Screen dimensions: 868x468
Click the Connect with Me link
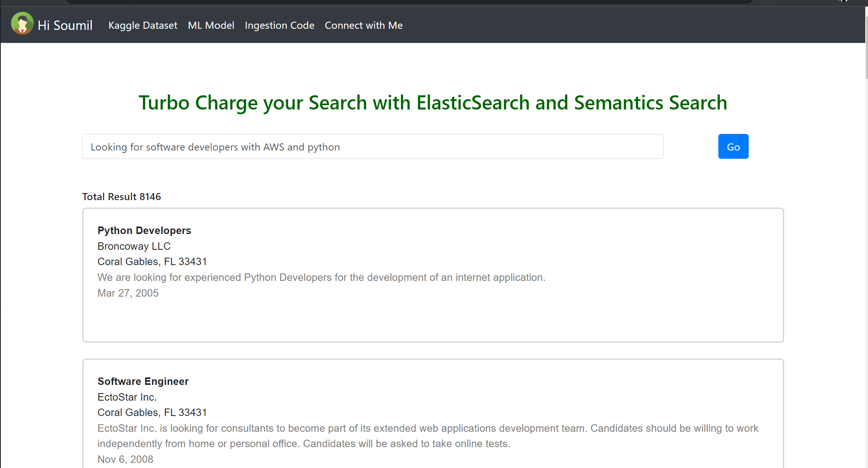tap(364, 25)
